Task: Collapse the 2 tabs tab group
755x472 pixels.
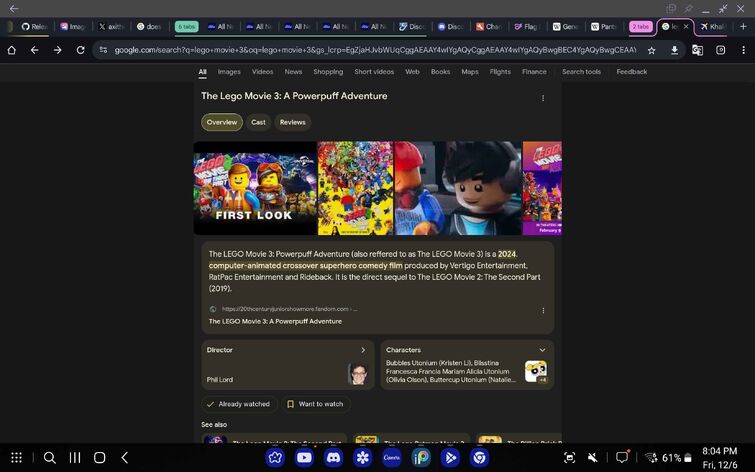Action: point(640,26)
